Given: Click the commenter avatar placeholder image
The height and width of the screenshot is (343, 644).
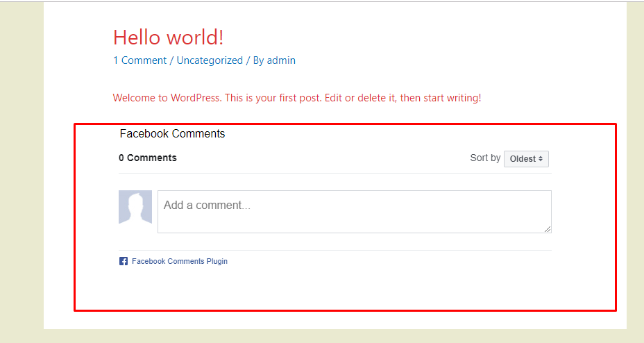Looking at the screenshot, I should click(x=135, y=207).
